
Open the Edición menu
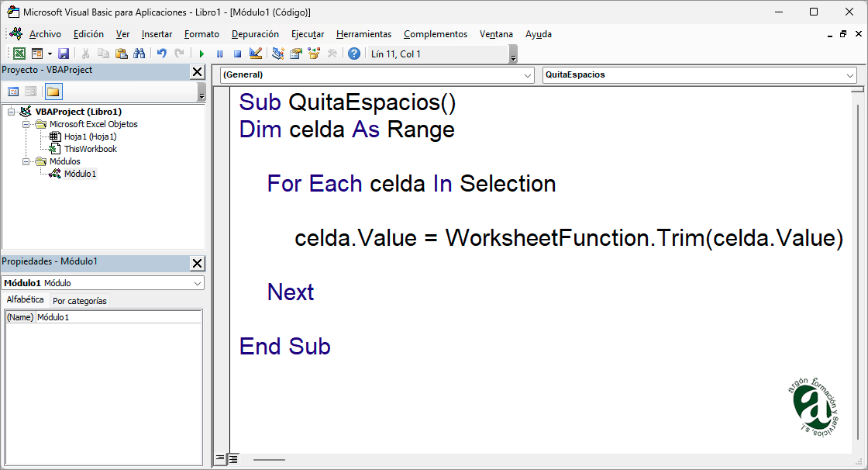pos(88,34)
